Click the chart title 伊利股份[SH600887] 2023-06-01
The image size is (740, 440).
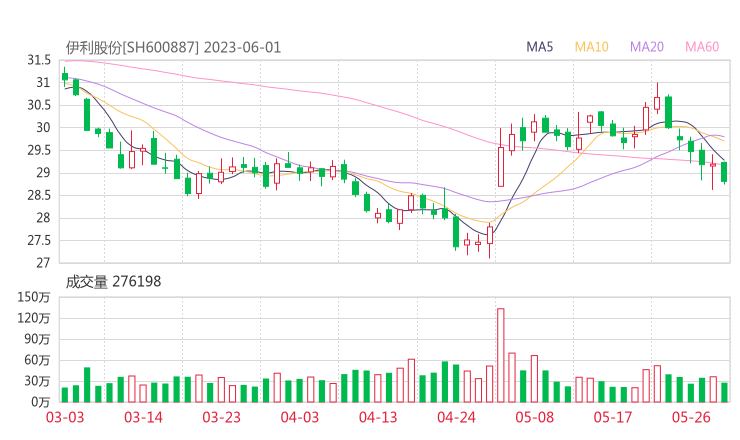click(173, 48)
